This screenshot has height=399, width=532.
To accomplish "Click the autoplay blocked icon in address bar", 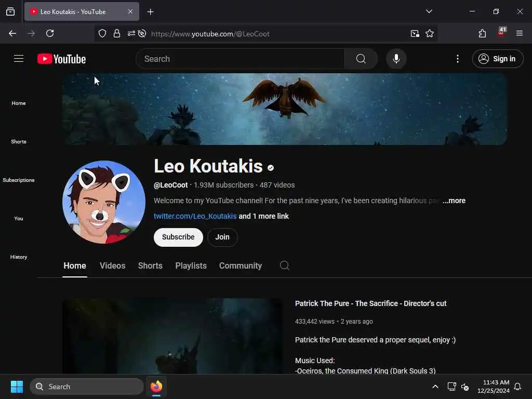I will click(x=142, y=34).
